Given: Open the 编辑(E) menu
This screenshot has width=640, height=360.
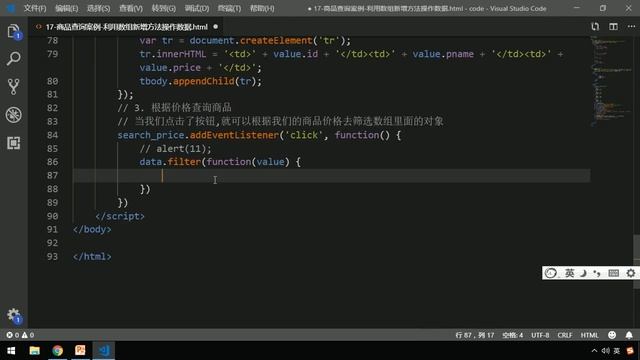Looking at the screenshot, I should pyautogui.click(x=67, y=8).
